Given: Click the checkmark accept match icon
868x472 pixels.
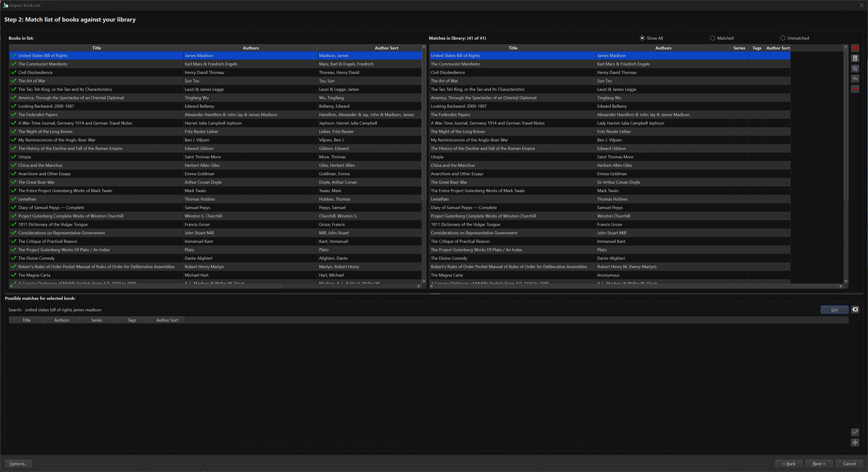Looking at the screenshot, I should coord(855,432).
